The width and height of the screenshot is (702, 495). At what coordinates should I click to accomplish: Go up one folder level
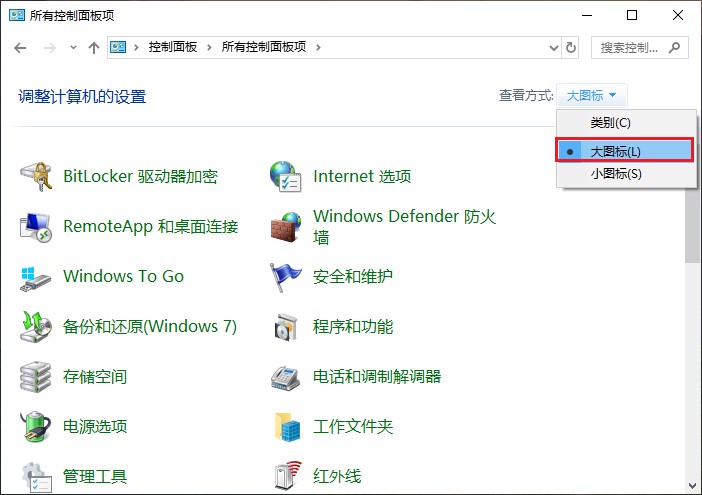pos(94,47)
